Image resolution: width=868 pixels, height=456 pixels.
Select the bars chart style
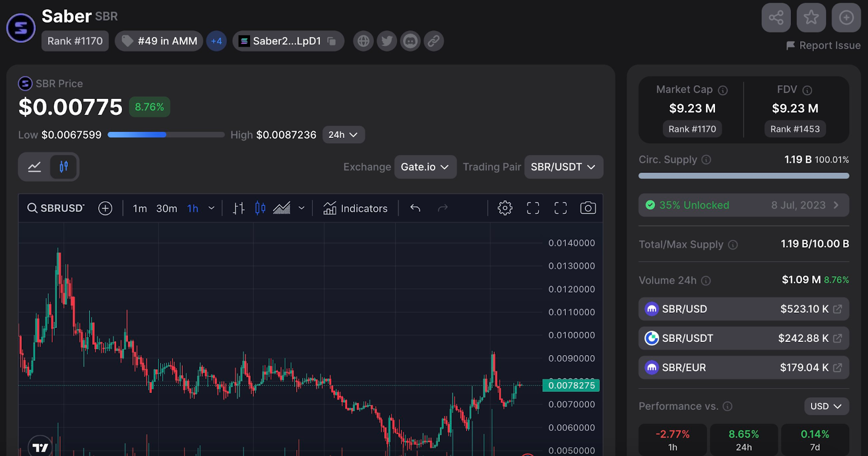[239, 208]
